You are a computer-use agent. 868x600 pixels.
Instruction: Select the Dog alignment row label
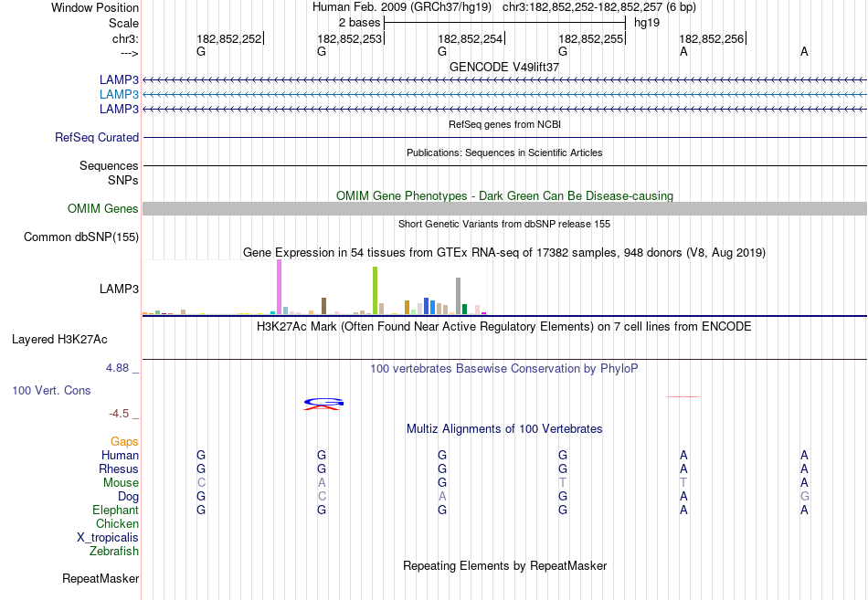point(128,497)
